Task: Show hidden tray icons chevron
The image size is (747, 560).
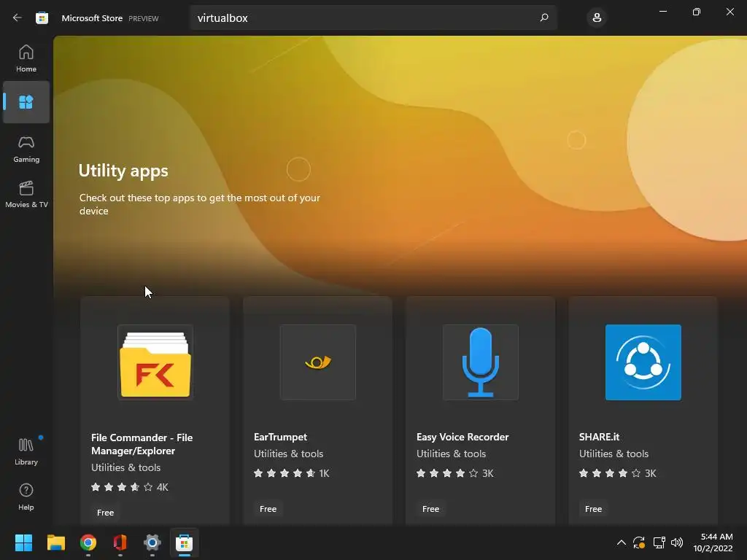Action: pyautogui.click(x=622, y=542)
